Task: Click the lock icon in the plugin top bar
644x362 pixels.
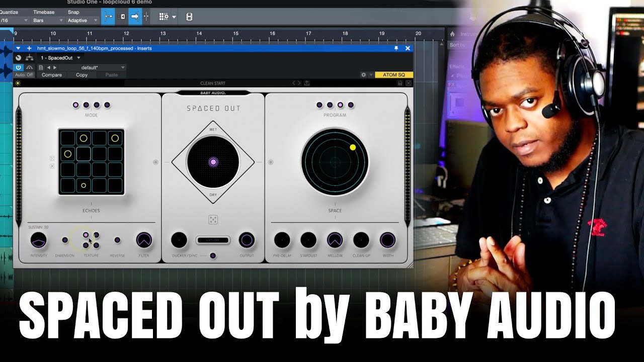Action: click(x=400, y=83)
